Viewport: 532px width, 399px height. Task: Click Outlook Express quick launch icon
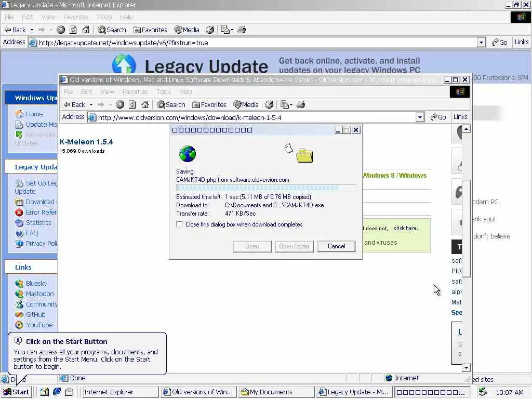69,392
